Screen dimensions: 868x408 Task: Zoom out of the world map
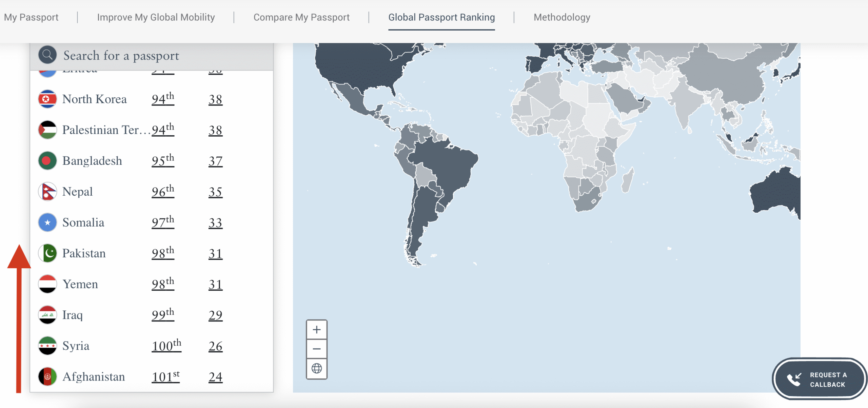coord(316,349)
